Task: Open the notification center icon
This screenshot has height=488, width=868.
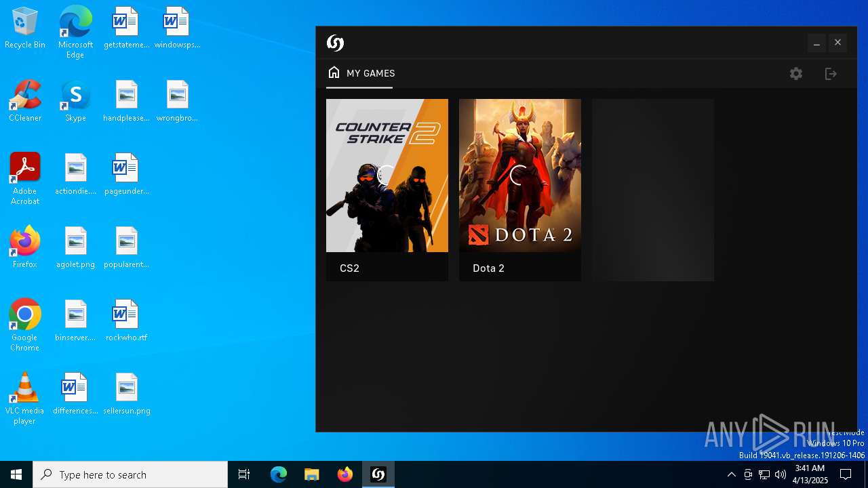Action: pos(846,474)
